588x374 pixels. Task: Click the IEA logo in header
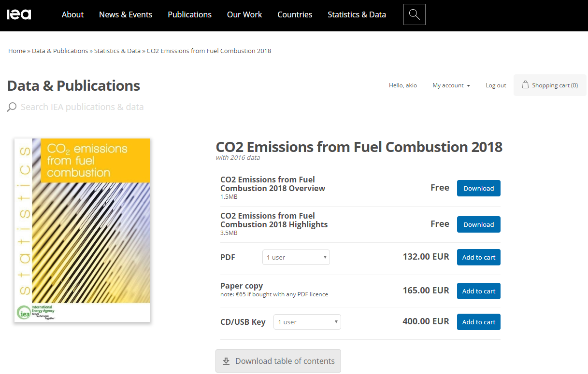(x=19, y=14)
